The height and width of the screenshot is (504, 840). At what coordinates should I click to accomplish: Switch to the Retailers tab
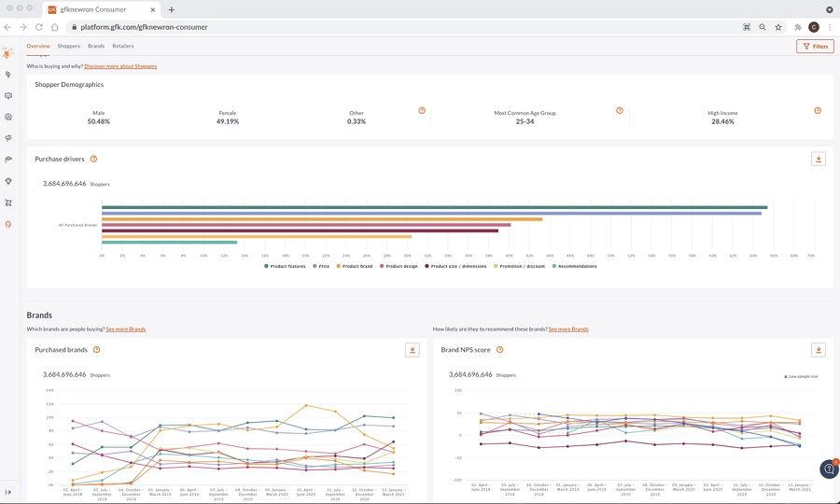(123, 46)
